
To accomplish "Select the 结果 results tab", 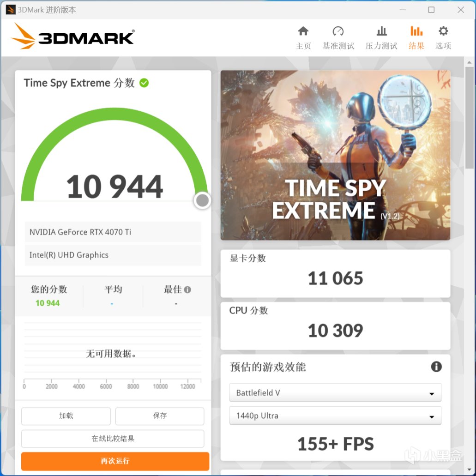I will pos(416,38).
